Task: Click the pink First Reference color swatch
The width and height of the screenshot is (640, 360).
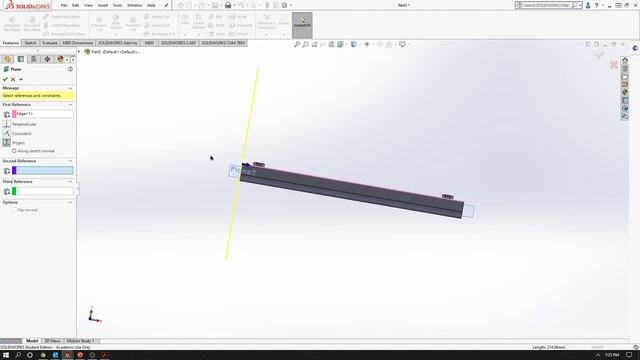Action: 14,114
